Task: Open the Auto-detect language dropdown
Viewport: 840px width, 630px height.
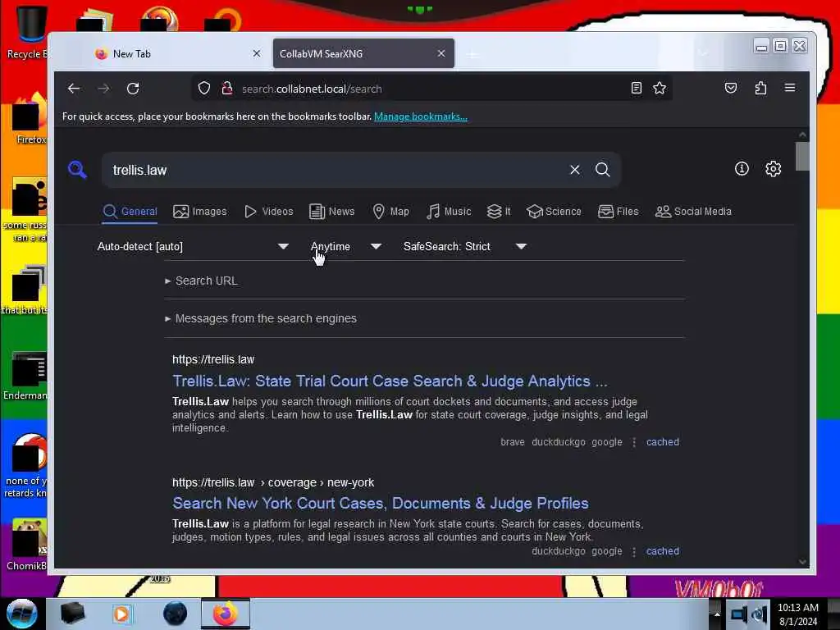Action: (194, 246)
